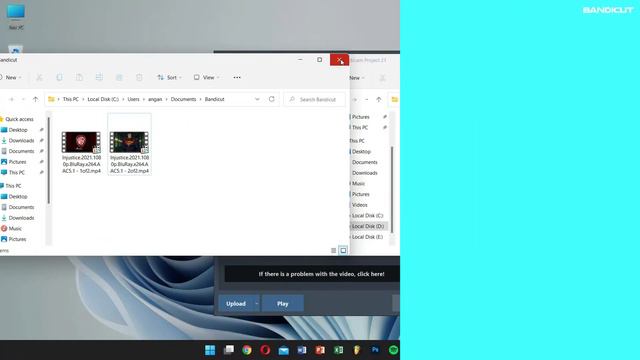
Task: Click up arrow in rear Explorer window
Action: pyautogui.click(x=379, y=99)
